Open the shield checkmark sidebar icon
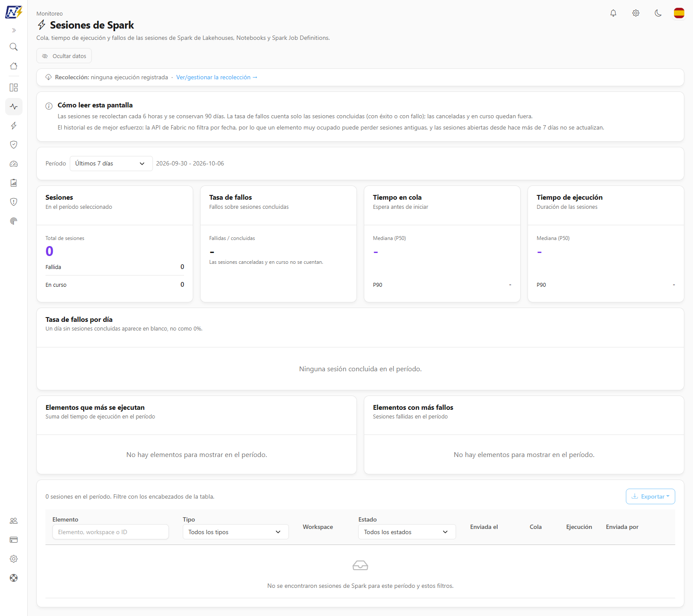Screen dimensions: 693x616 [14, 145]
